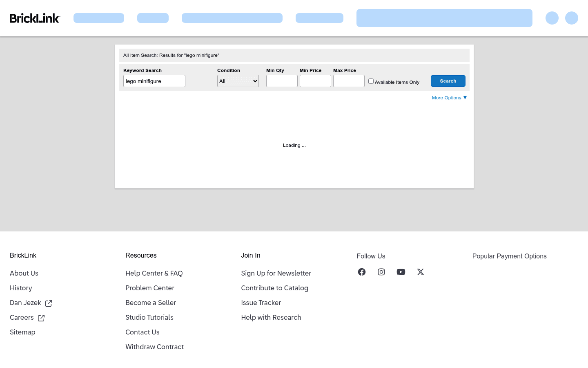The width and height of the screenshot is (588, 368).
Task: Click the Popular Payment Options heading
Action: click(510, 256)
